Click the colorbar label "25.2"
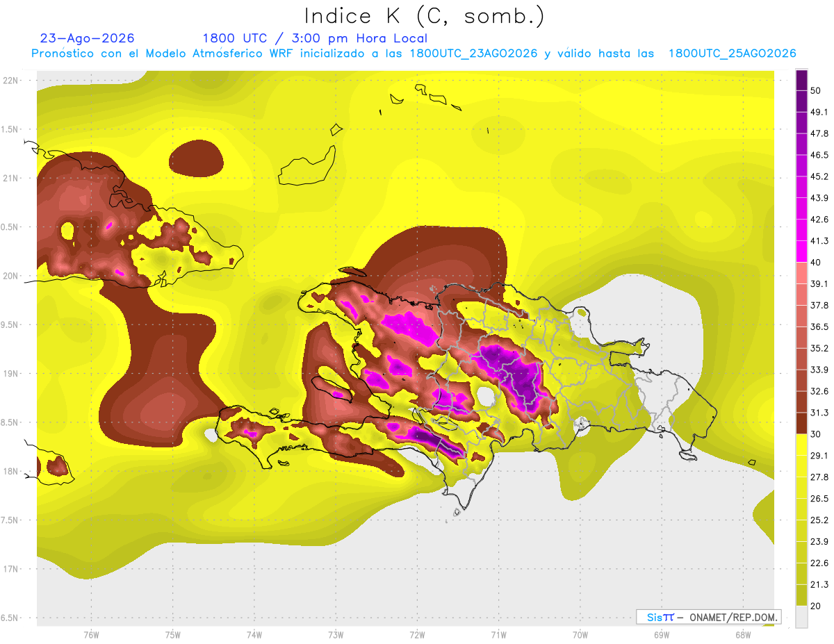This screenshot has width=834, height=644. pos(819,520)
